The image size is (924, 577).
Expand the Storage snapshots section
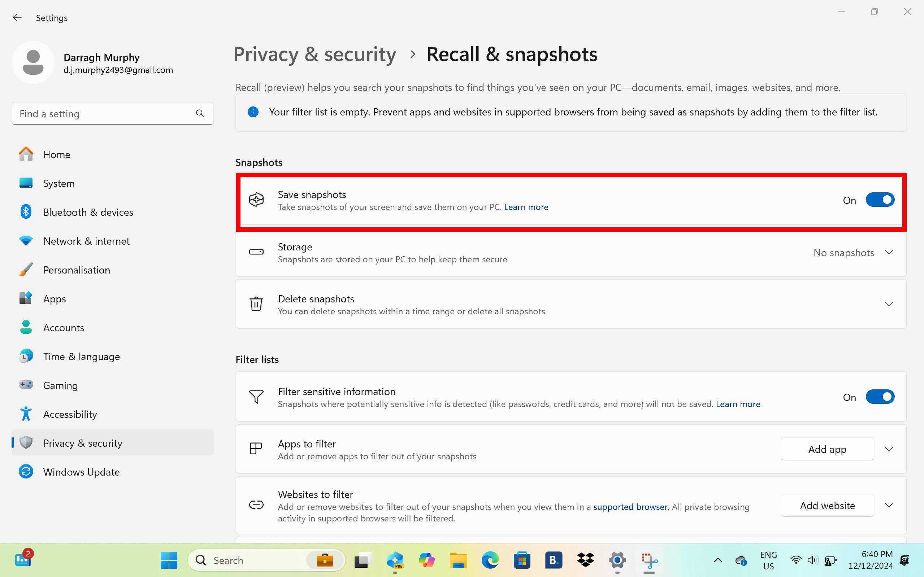click(x=889, y=252)
